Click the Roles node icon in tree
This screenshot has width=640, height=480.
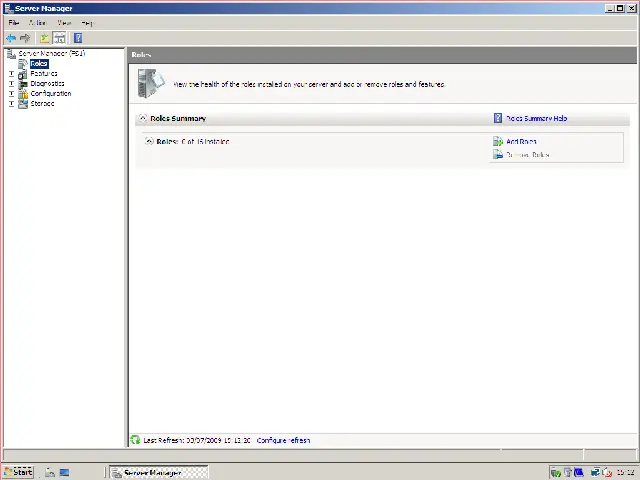coord(23,64)
